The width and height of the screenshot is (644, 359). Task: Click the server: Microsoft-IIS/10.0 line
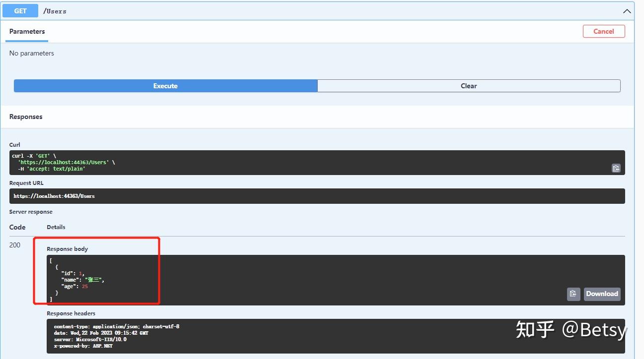click(90, 339)
